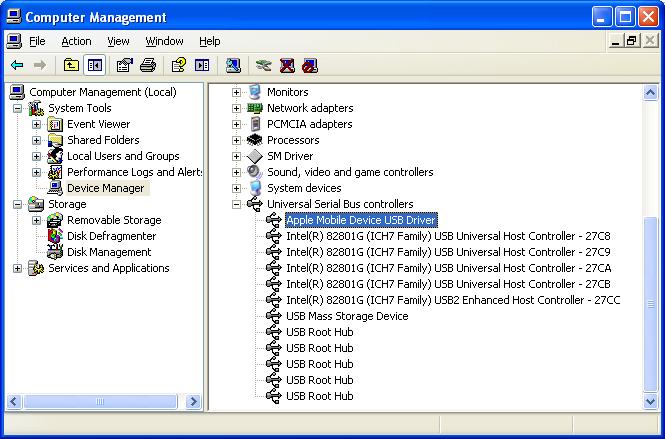This screenshot has width=665, height=439.
Task: Restore the inner MDI window
Action: point(632,41)
